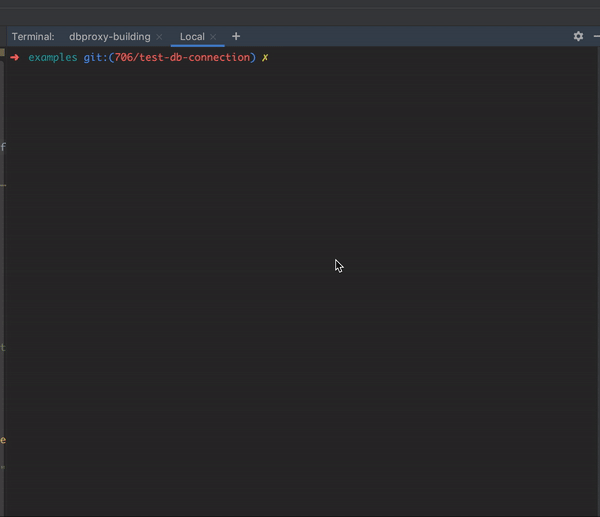Click the terminal's right-edge scrollbar
This screenshot has width=600, height=517.
pos(596,280)
